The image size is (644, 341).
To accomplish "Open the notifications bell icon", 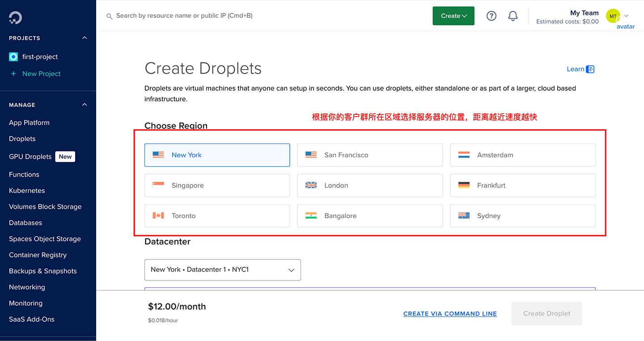I will click(x=513, y=16).
